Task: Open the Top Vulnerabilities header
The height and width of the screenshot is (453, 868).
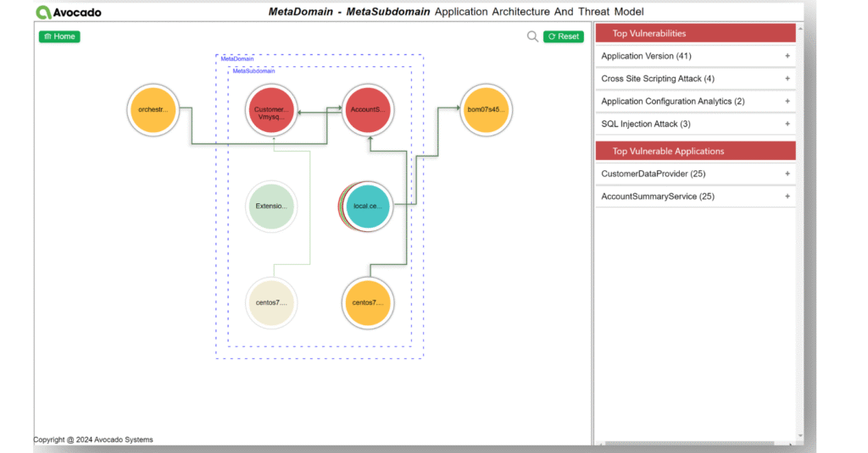Action: pos(695,33)
